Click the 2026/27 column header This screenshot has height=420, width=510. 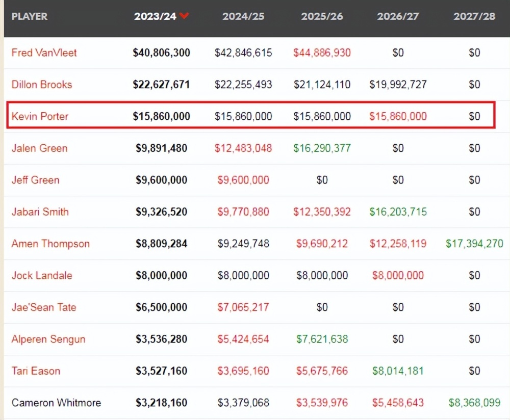pos(398,16)
